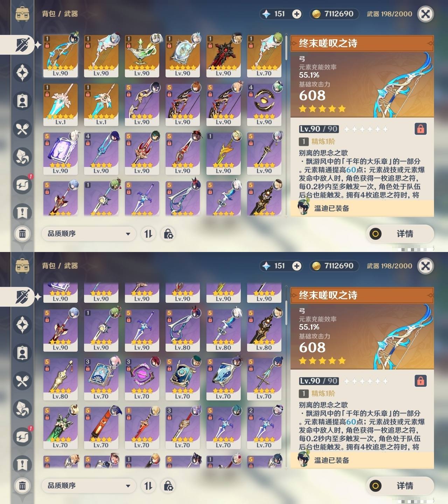Image resolution: width=448 pixels, height=504 pixels.
Task: Click the backpack icon at top left
Action: click(22, 14)
